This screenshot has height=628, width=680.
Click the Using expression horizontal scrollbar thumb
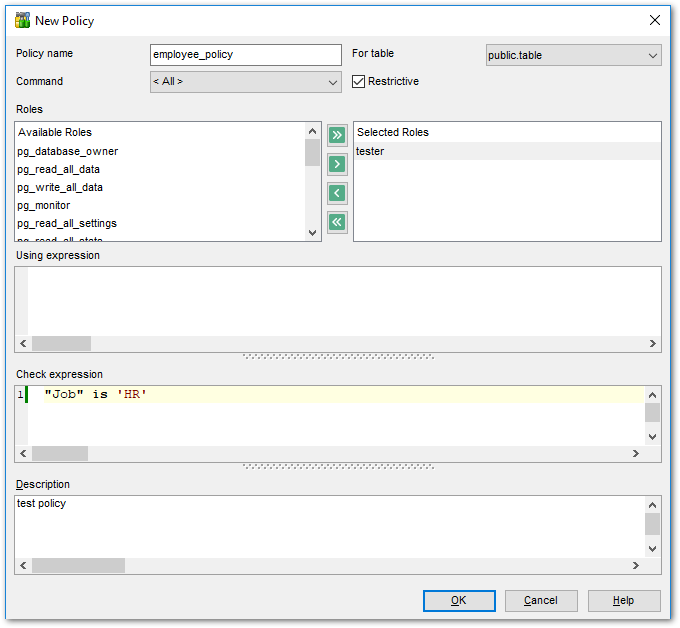(x=61, y=343)
